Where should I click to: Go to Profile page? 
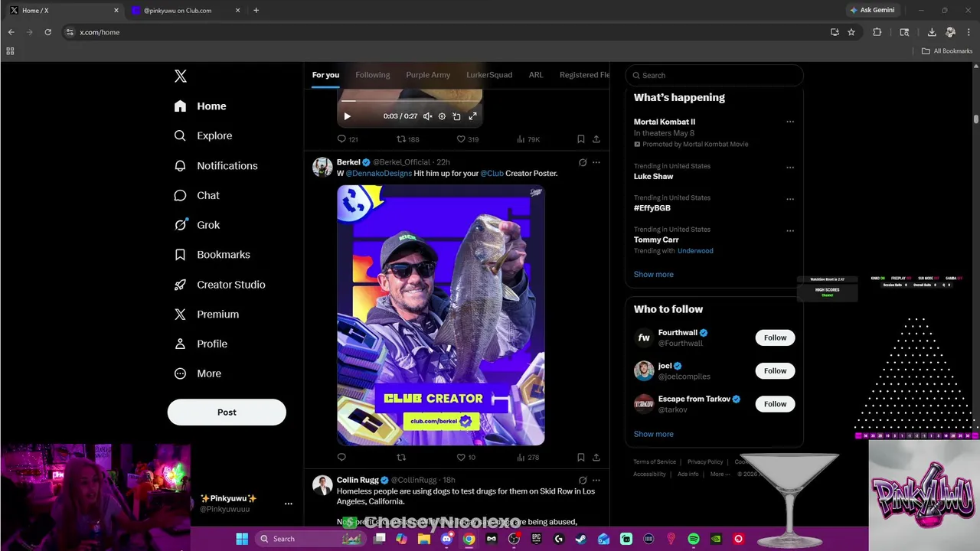tap(201, 344)
